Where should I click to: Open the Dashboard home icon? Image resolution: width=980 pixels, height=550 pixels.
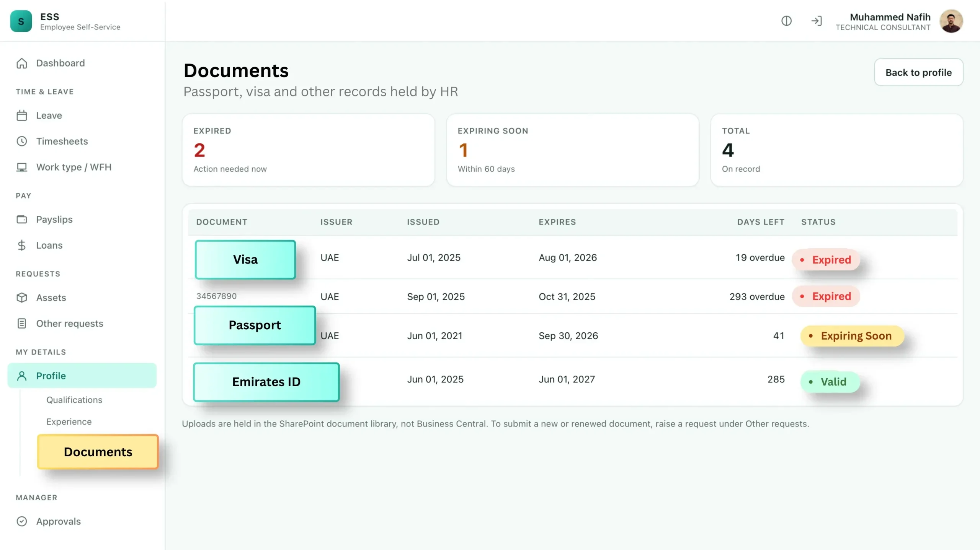coord(22,63)
